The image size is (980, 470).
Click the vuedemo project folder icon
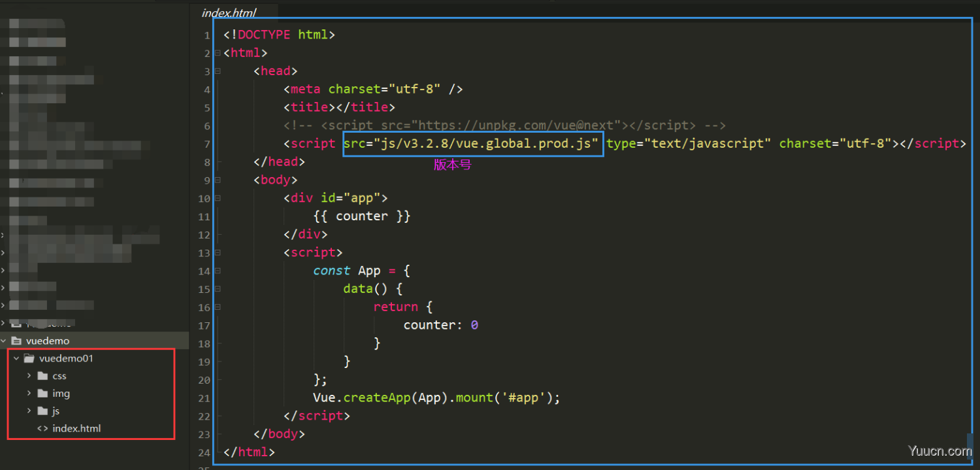click(16, 341)
